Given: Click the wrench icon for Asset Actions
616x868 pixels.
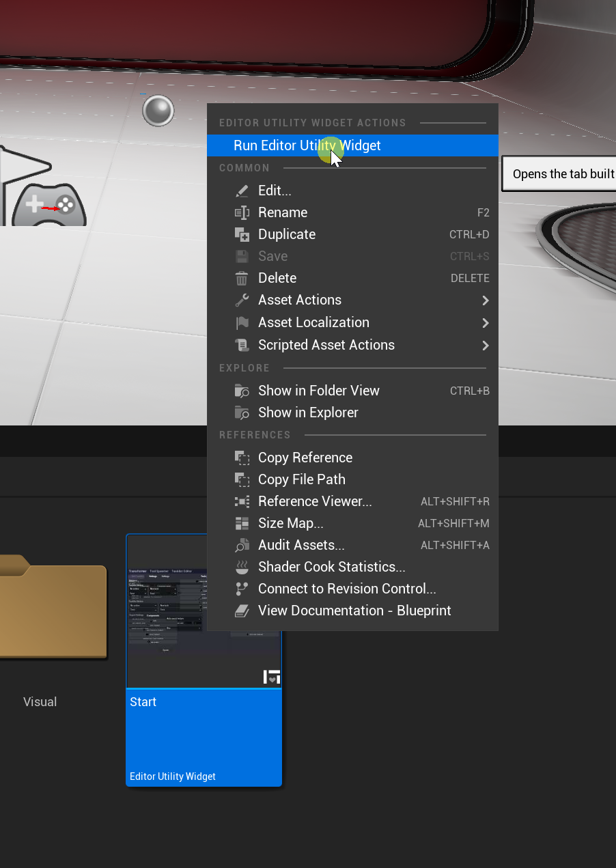Looking at the screenshot, I should 242,300.
